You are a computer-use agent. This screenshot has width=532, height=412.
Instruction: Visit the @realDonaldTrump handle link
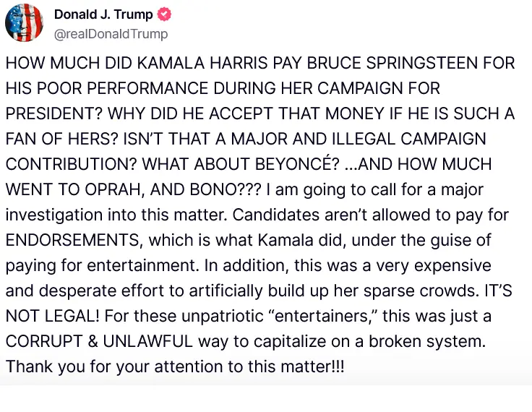pos(111,33)
